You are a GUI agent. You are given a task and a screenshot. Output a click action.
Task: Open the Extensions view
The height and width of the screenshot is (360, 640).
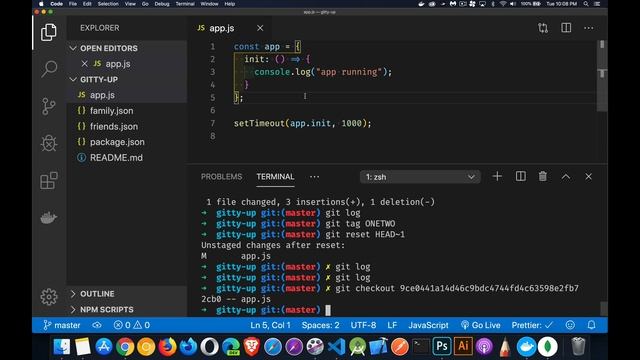pos(49,180)
